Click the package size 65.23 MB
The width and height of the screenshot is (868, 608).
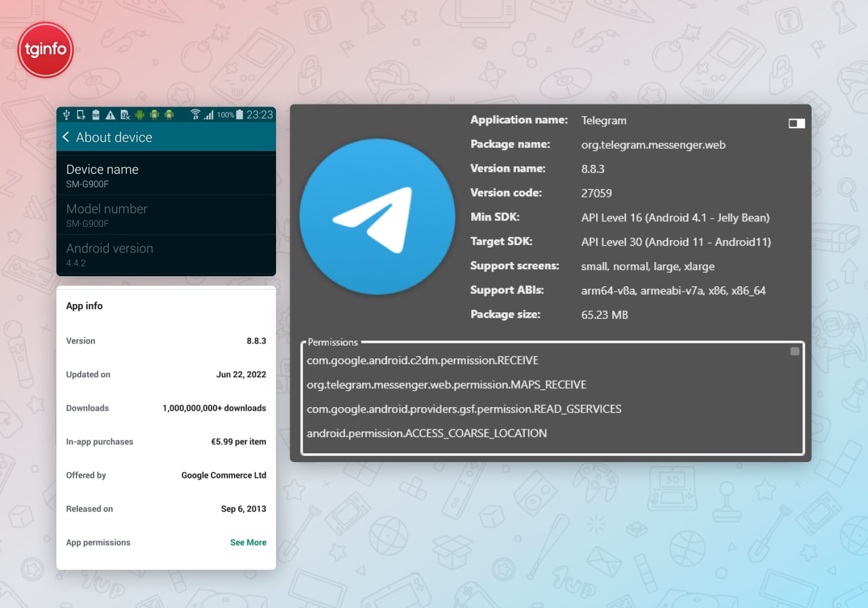point(604,315)
